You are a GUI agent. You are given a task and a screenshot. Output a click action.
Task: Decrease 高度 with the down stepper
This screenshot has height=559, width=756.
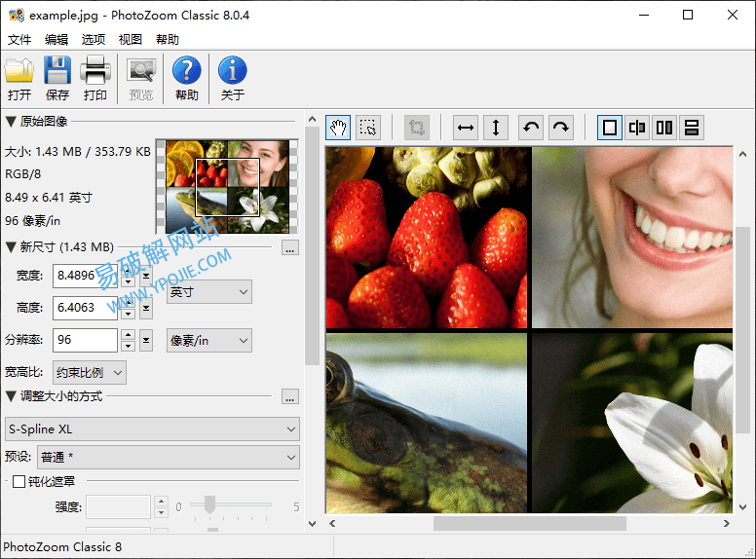tap(128, 314)
